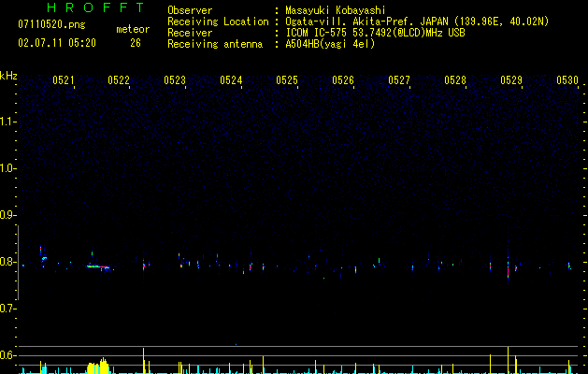588x374 pixels.
Task: Click the meteor label
Action: point(133,29)
